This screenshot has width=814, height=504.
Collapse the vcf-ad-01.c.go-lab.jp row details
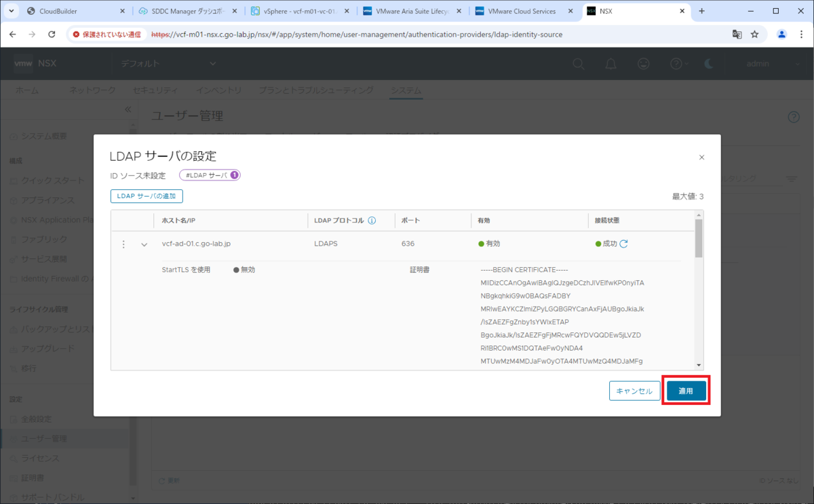point(144,244)
